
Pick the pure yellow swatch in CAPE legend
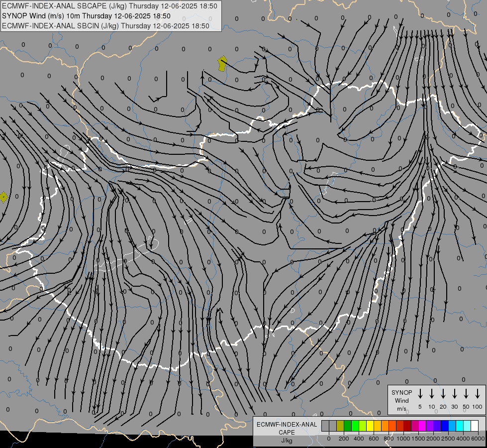[370, 426]
